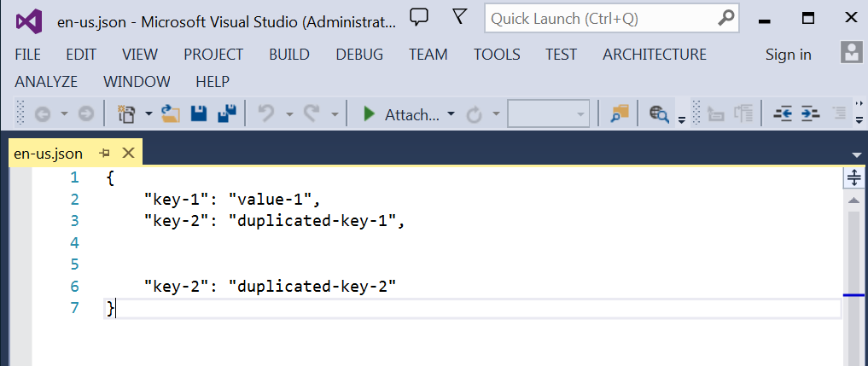The width and height of the screenshot is (868, 366).
Task: Open the BUILD menu
Action: click(x=289, y=55)
